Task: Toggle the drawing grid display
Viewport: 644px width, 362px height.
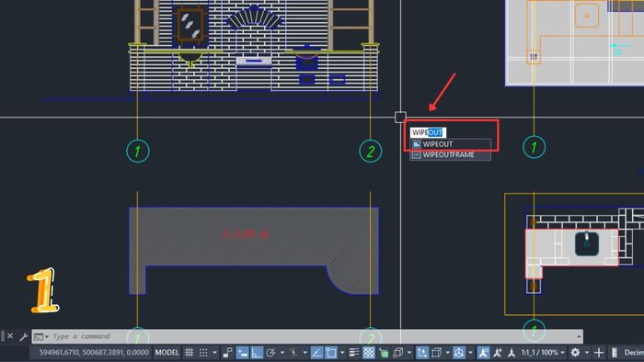Action: 189,353
